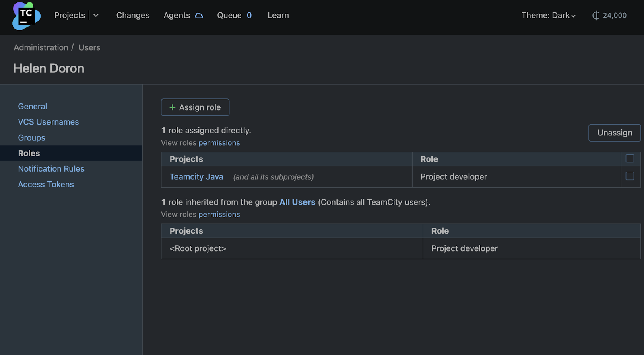Open permissions link for directly assigned roles
644x355 pixels.
point(219,143)
